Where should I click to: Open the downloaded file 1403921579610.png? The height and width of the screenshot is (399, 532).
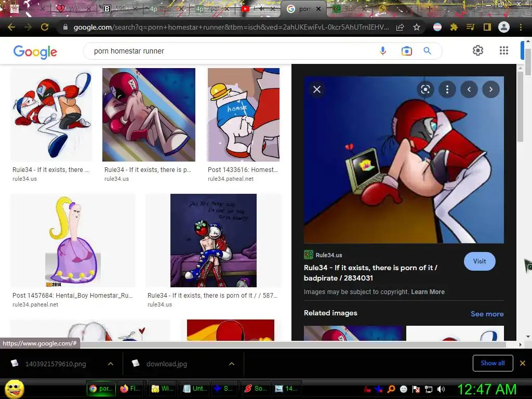pos(56,364)
